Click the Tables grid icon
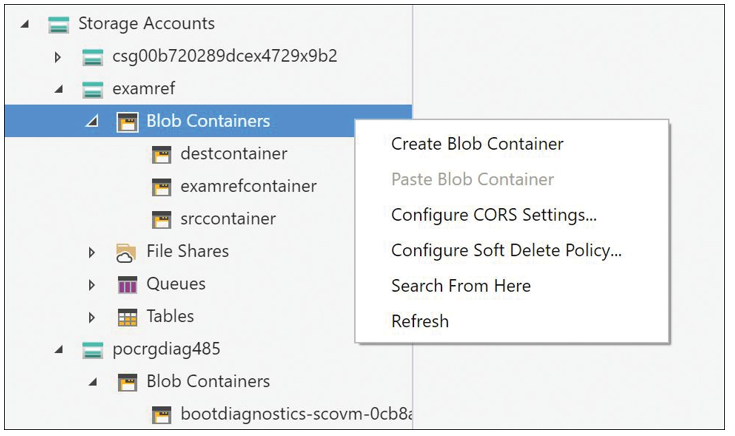 point(127,317)
